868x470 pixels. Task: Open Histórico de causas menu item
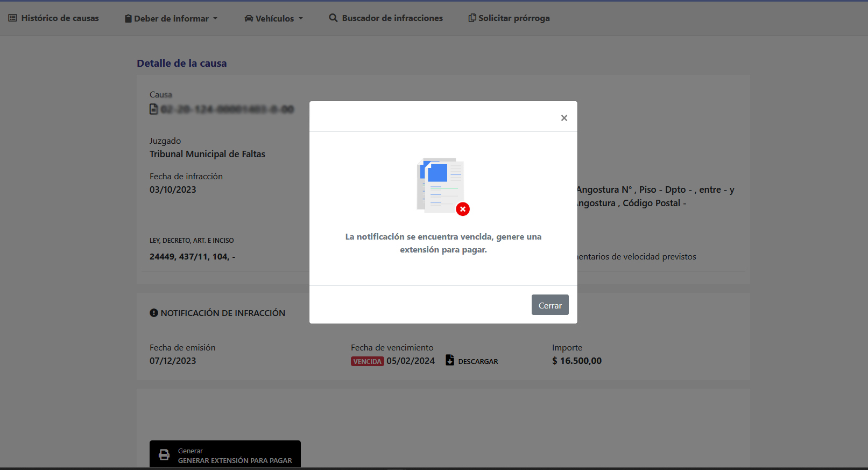60,18
